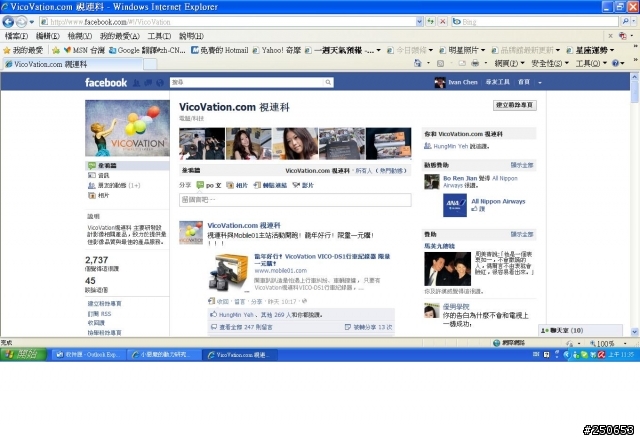Screen dimensions: 640x438
Task: Click the page vertical scrollbar down arrow
Action: (635, 332)
